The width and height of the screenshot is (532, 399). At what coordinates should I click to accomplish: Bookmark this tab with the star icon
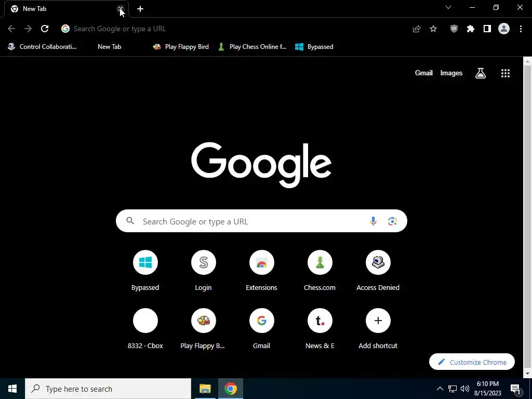coord(433,29)
